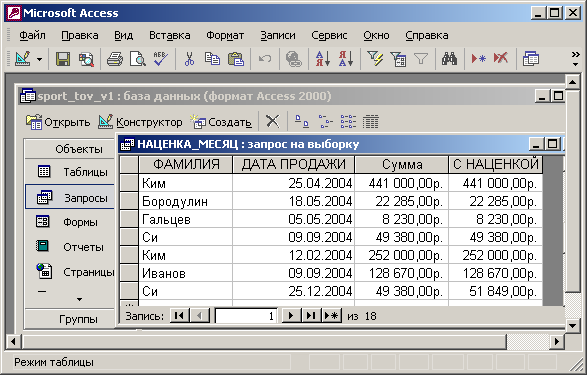Viewport: 587px width, 375px height.
Task: Open the View button dropdown arrow
Action: (x=39, y=59)
